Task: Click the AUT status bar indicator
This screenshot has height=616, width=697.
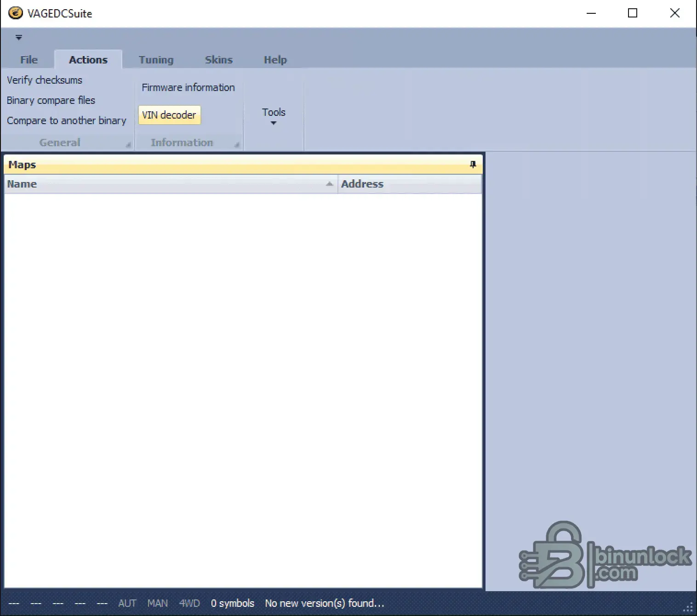Action: [127, 603]
